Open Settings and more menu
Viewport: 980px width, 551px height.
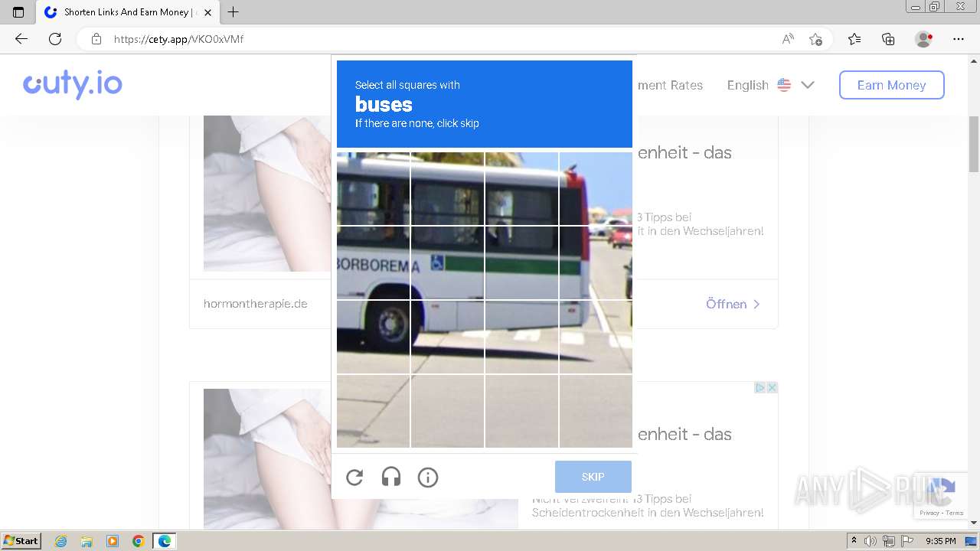tap(959, 39)
